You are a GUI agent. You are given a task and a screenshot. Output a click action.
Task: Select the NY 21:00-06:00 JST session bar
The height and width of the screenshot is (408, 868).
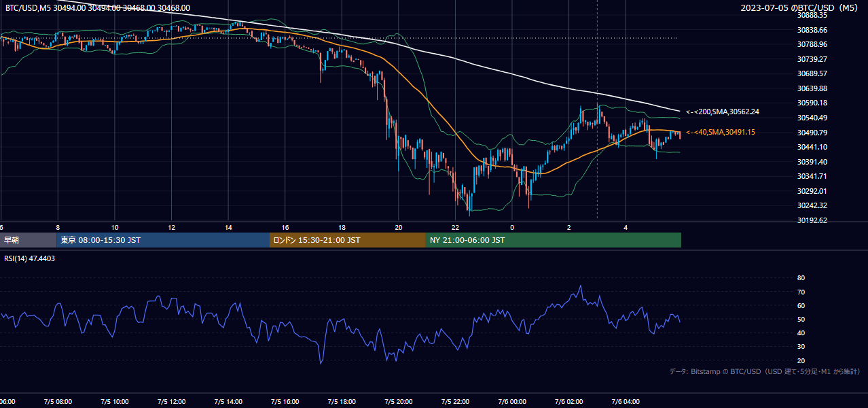point(554,240)
